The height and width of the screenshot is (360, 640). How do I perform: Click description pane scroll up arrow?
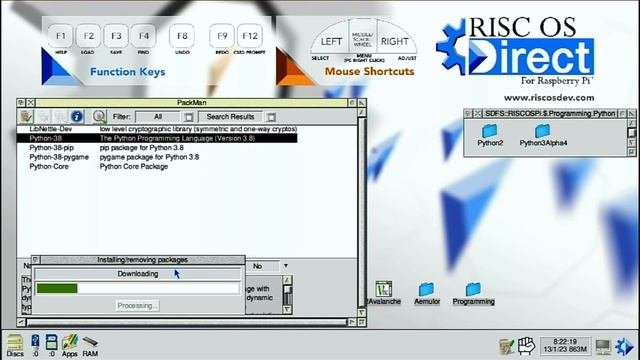(x=287, y=280)
